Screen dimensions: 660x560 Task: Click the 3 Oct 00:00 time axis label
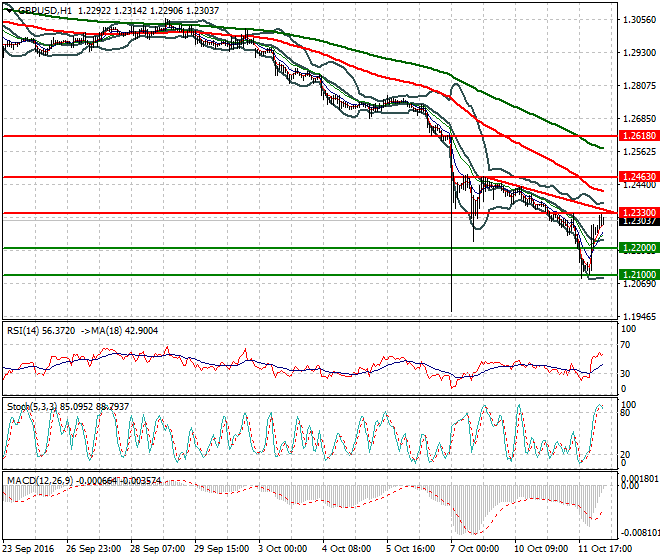tap(283, 549)
